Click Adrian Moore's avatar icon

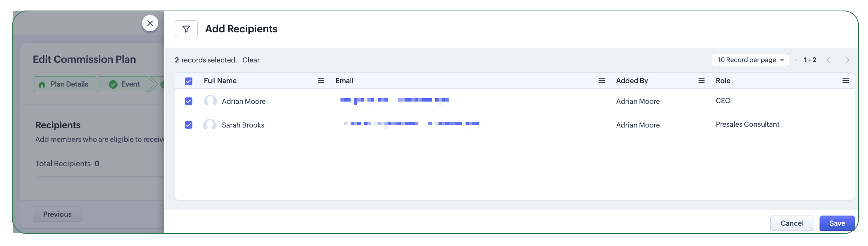point(210,101)
